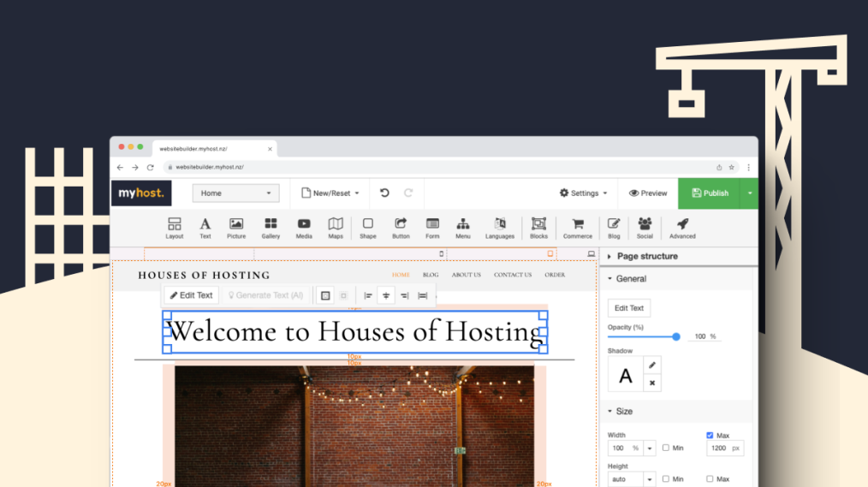
Task: Add a Media element
Action: tap(304, 228)
